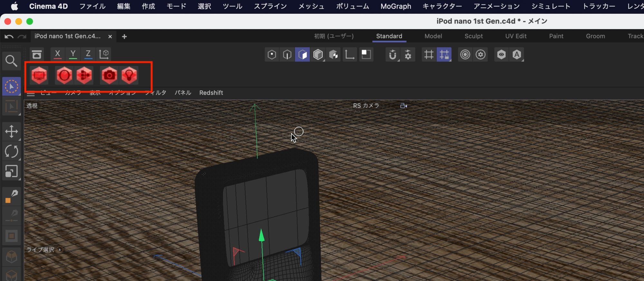
Task: Open the Redshift viewport menu
Action: [x=211, y=93]
